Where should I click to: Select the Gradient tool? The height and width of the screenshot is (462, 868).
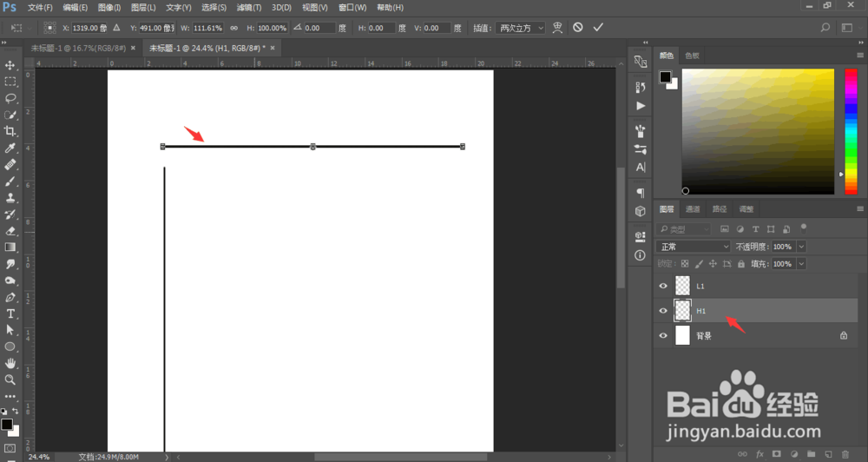coord(10,247)
